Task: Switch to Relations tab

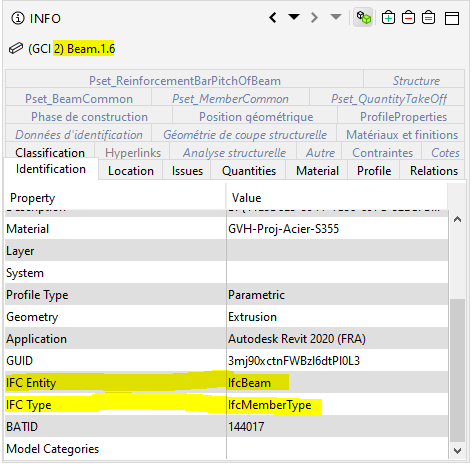Action: pyautogui.click(x=433, y=171)
